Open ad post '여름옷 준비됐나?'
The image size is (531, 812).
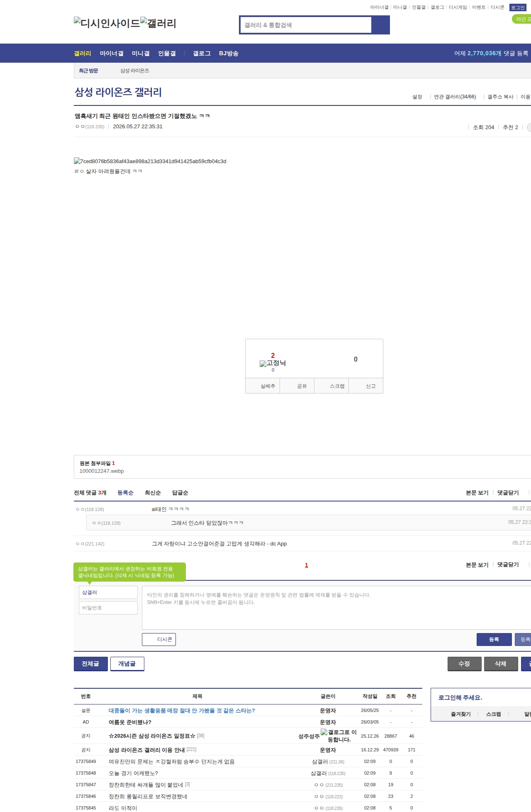click(x=130, y=722)
